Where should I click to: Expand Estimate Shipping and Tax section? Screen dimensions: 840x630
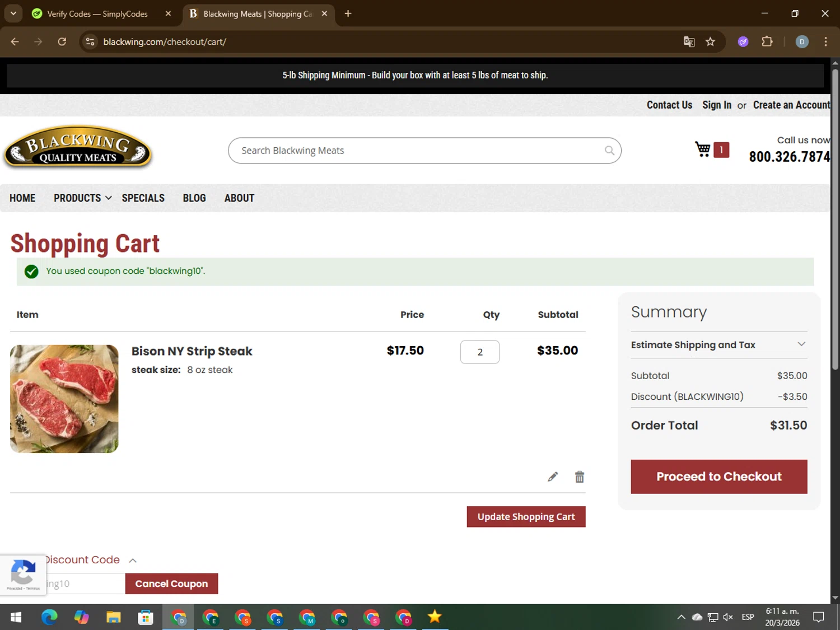click(719, 345)
